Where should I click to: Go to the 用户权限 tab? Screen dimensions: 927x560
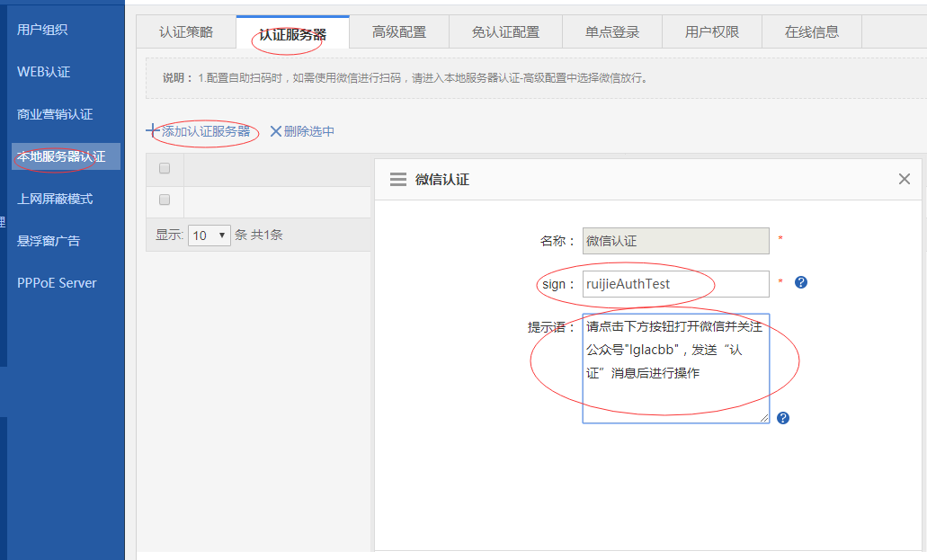712,31
